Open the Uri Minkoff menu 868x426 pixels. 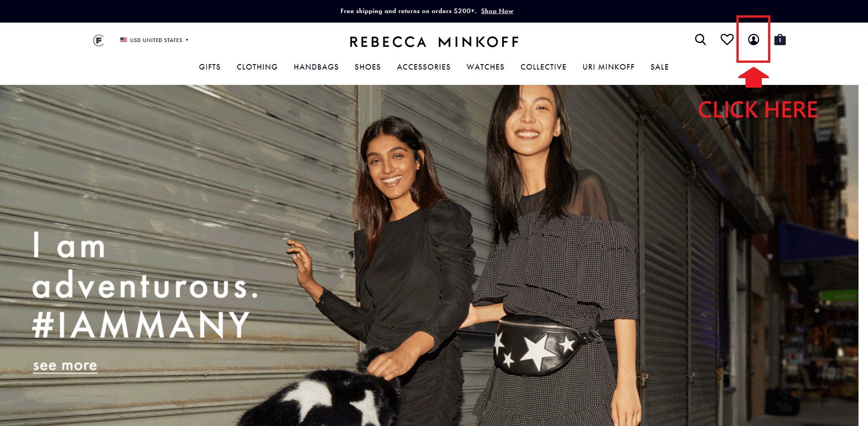pos(609,67)
